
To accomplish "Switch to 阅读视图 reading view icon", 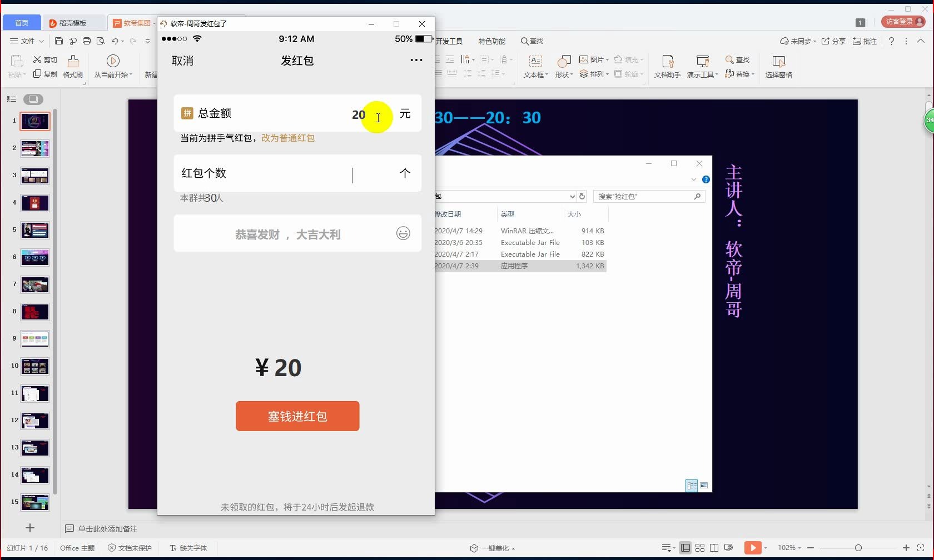I will (714, 548).
